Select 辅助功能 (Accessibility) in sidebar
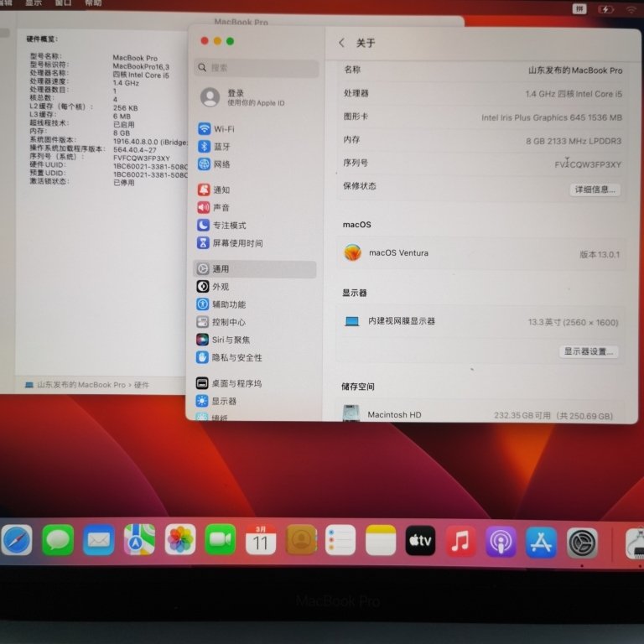This screenshot has width=644, height=644. click(x=228, y=304)
